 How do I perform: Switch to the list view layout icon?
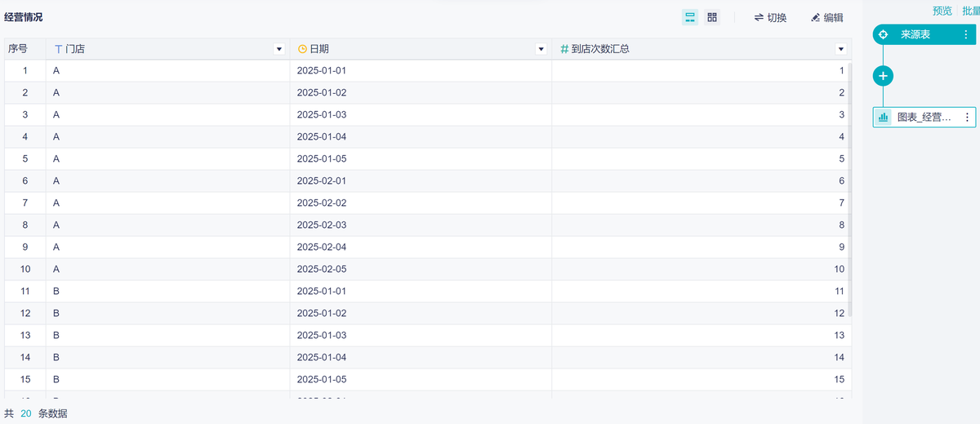click(690, 17)
